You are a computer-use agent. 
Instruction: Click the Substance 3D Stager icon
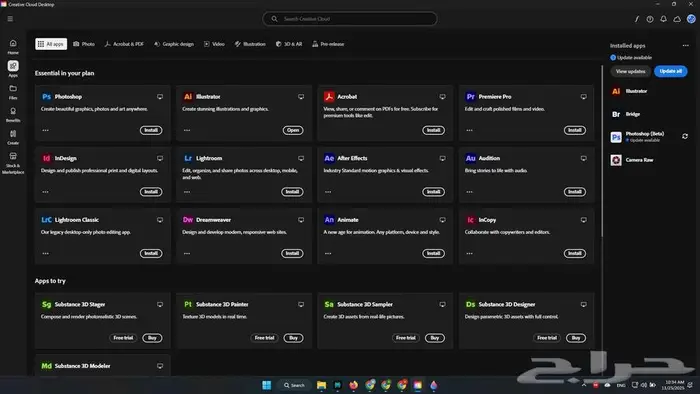tap(46, 304)
